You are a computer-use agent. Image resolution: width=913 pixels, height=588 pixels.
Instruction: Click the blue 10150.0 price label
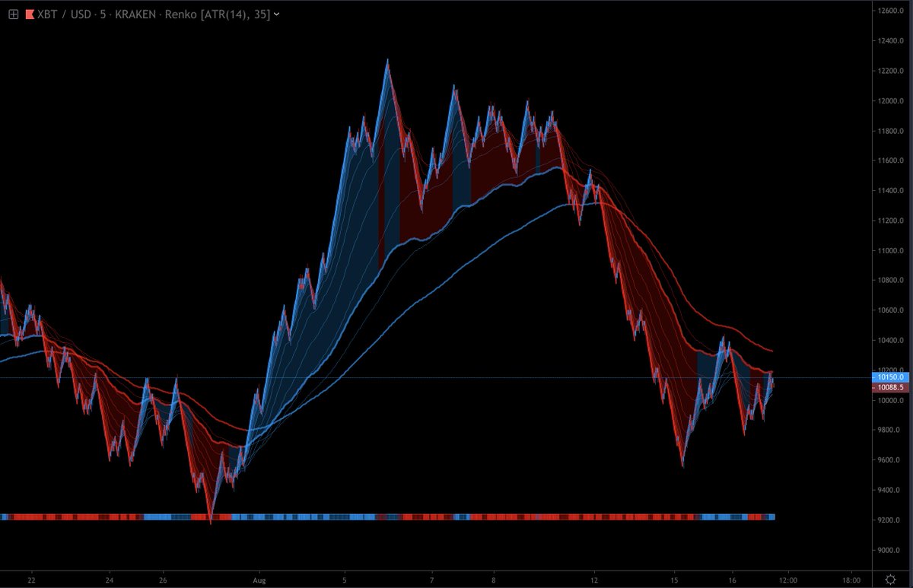890,377
